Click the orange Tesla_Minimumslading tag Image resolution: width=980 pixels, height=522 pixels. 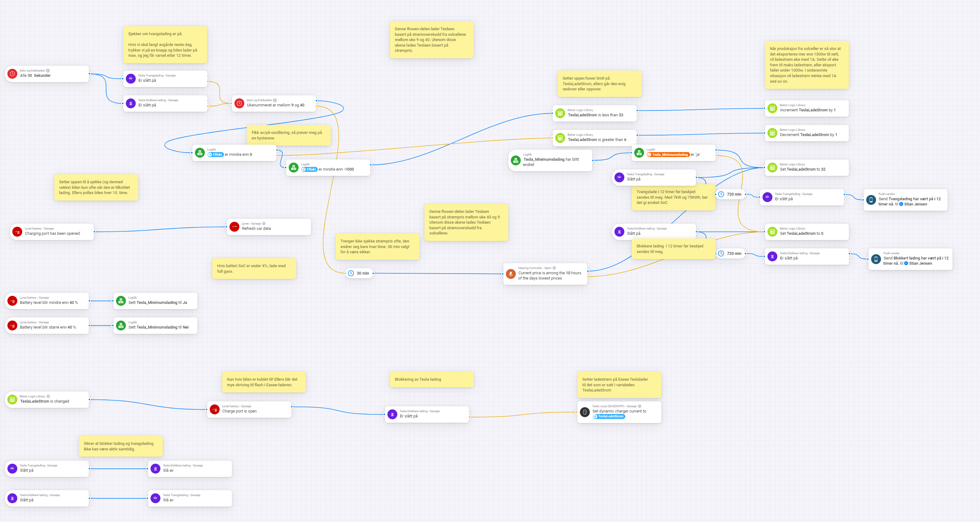668,155
